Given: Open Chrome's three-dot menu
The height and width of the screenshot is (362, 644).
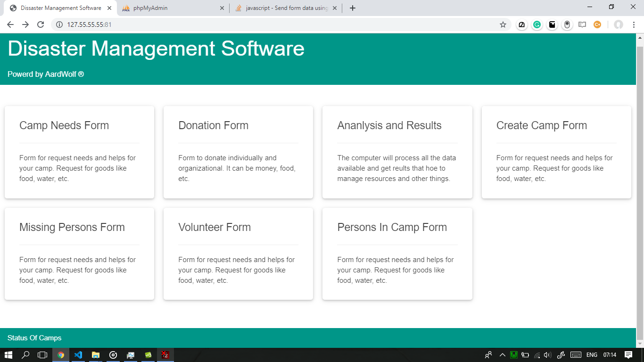Looking at the screenshot, I should tap(633, 24).
